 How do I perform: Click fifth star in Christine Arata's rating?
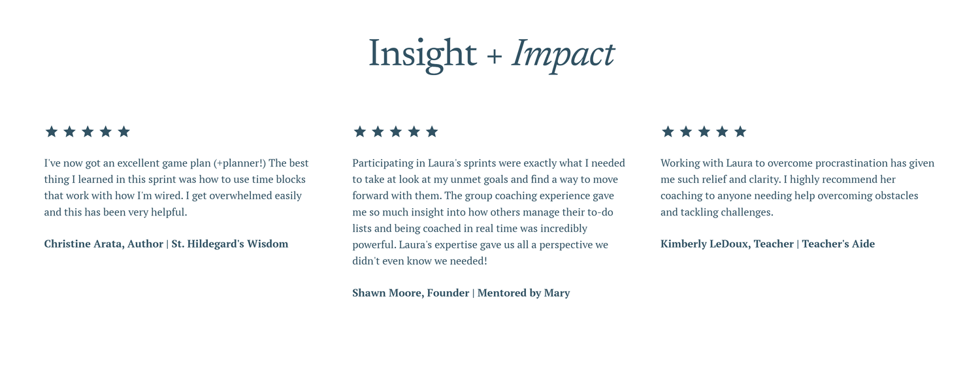click(x=124, y=132)
